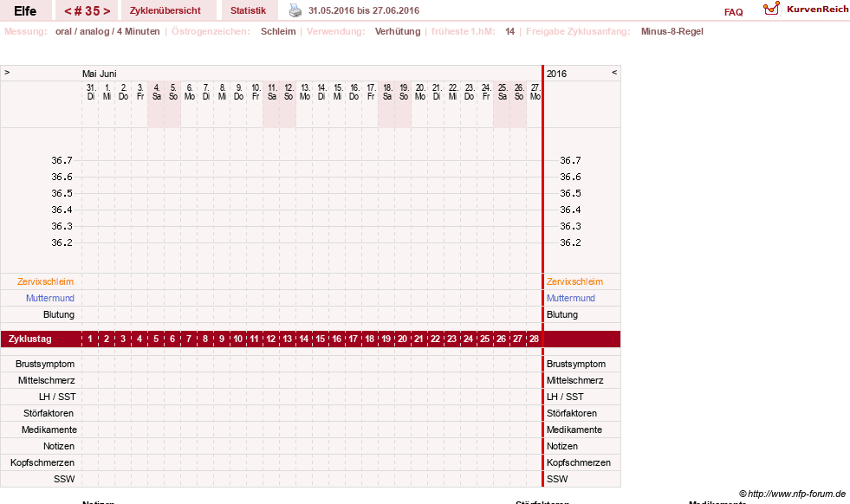Click the right Muttermund label
This screenshot has height=504, width=850.
click(x=571, y=298)
